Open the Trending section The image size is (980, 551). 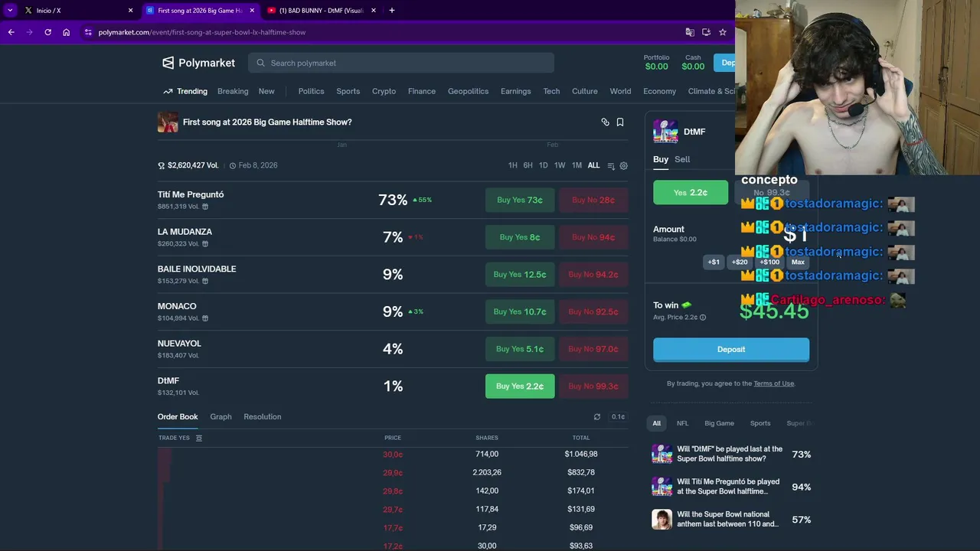pos(185,91)
